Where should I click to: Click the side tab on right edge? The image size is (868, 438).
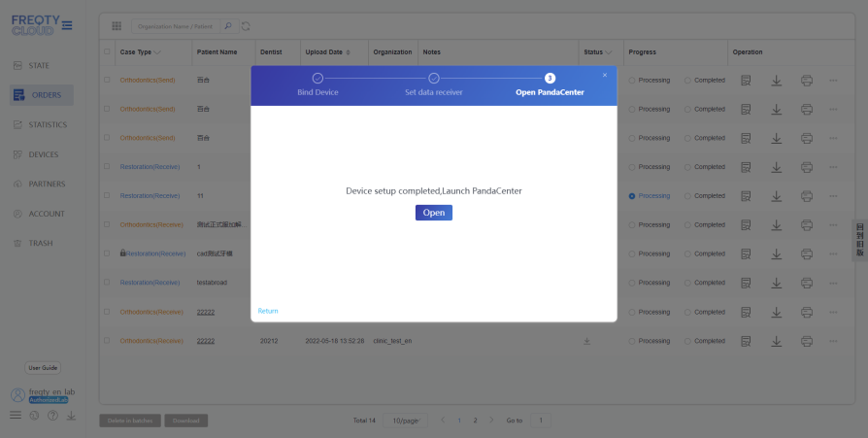coord(859,240)
